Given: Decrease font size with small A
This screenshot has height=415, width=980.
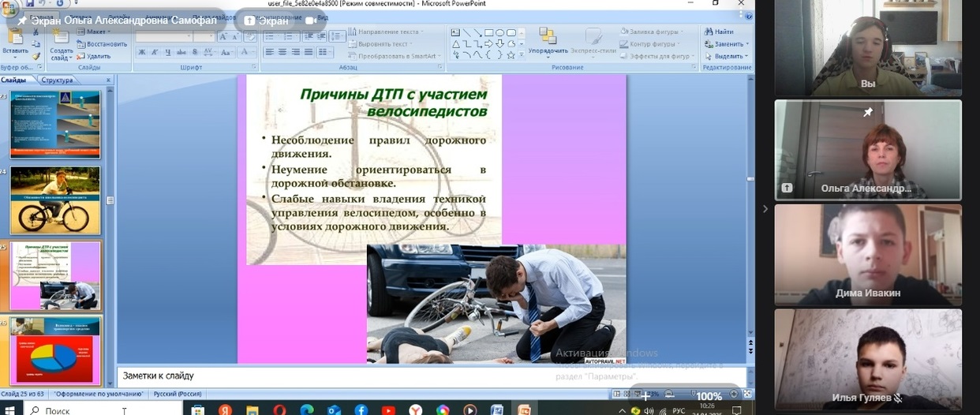Looking at the screenshot, I should (236, 36).
